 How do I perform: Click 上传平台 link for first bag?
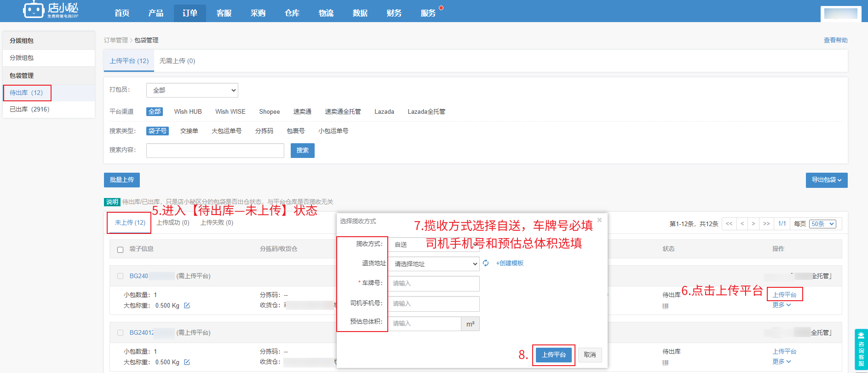point(784,295)
